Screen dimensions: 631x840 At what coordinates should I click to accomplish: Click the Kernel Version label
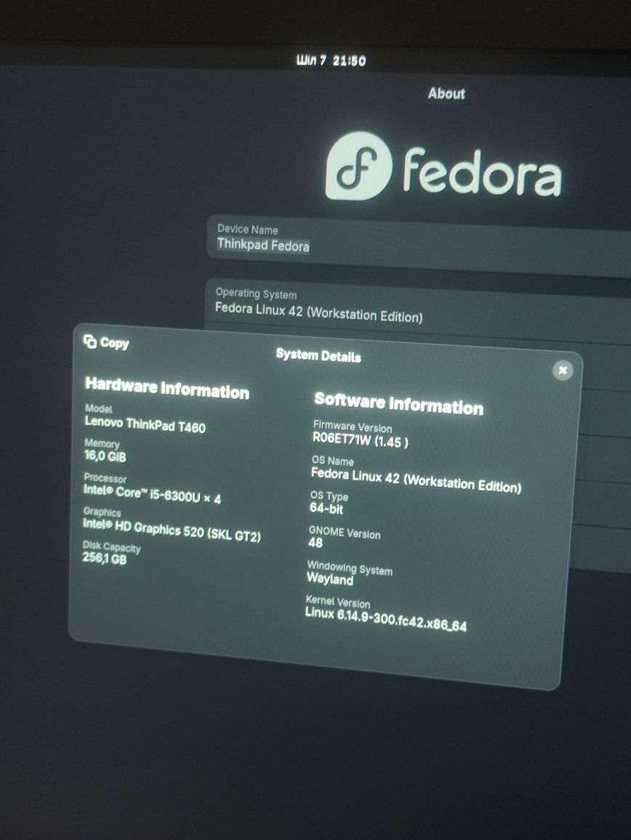(338, 601)
